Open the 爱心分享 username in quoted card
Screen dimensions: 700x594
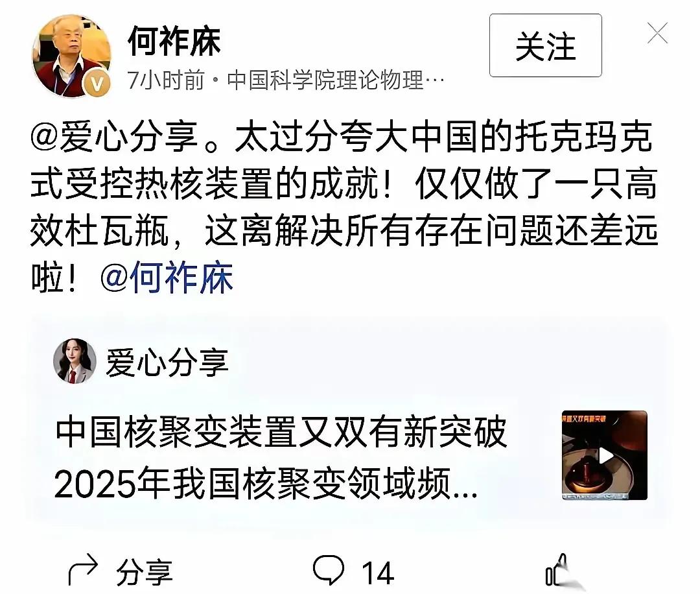167,362
